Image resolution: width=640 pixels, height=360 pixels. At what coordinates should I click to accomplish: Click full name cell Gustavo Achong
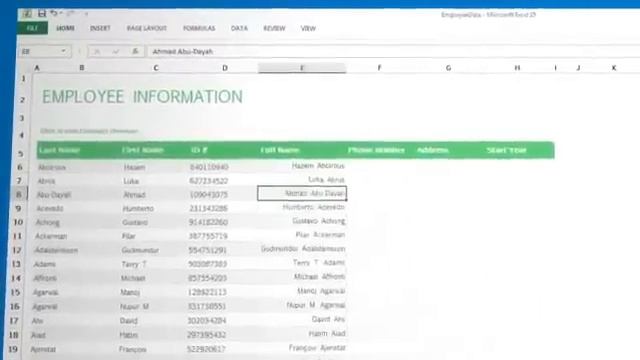click(x=319, y=221)
